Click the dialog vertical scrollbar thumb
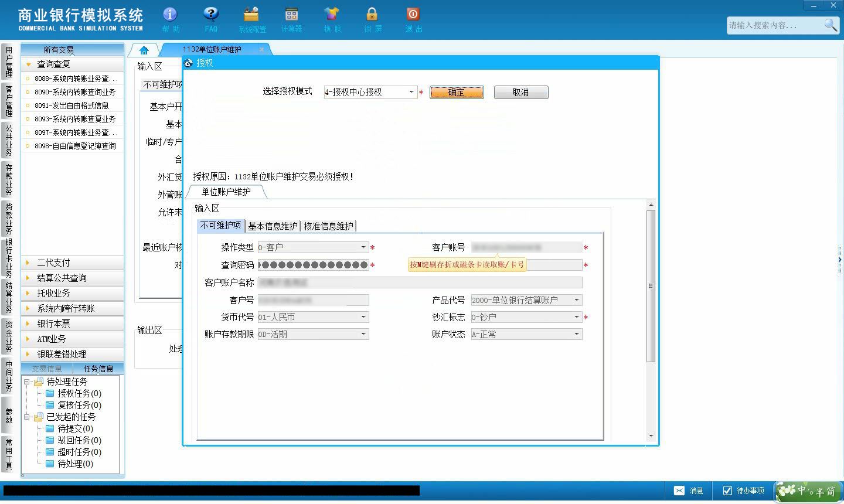The image size is (844, 504). point(651,286)
